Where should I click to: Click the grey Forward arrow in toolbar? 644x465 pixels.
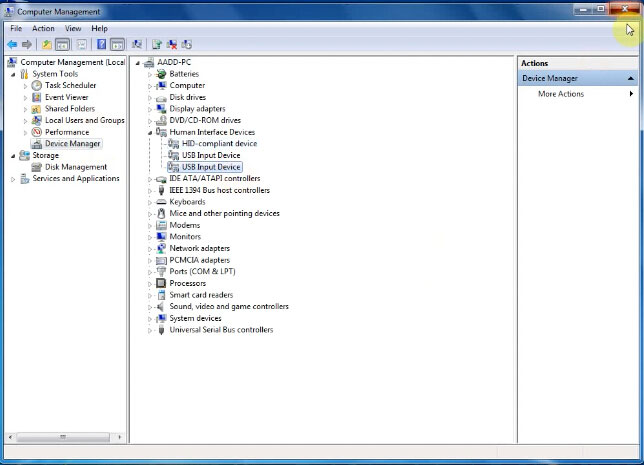[27, 44]
